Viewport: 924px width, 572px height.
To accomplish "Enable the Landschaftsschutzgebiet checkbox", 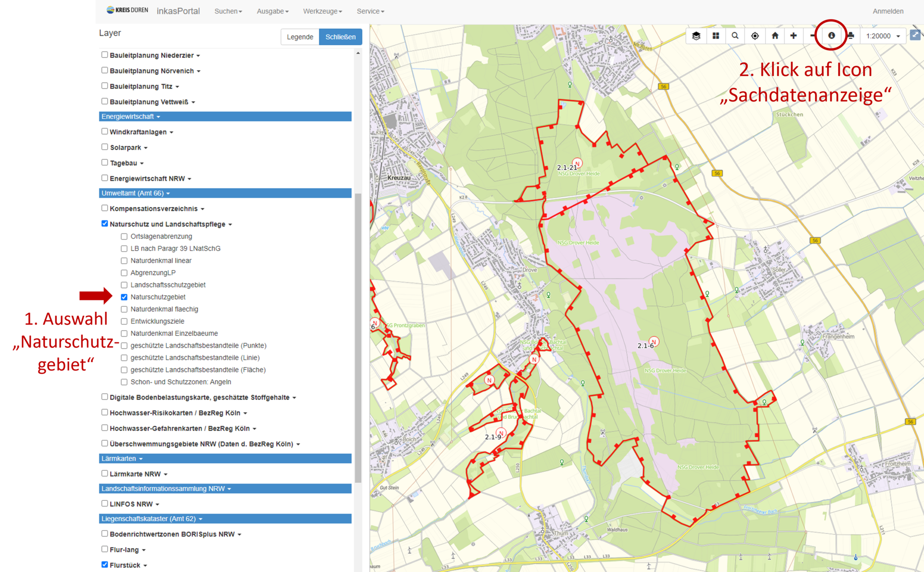I will [x=124, y=285].
